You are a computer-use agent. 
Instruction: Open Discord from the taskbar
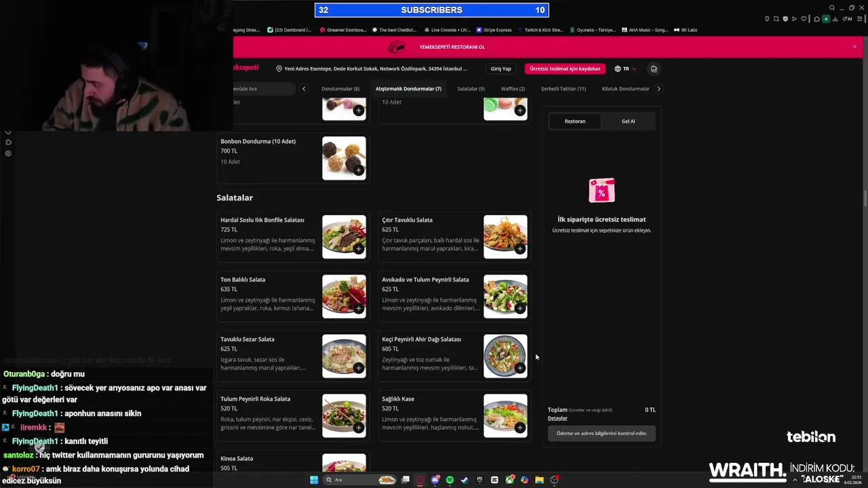(x=435, y=480)
